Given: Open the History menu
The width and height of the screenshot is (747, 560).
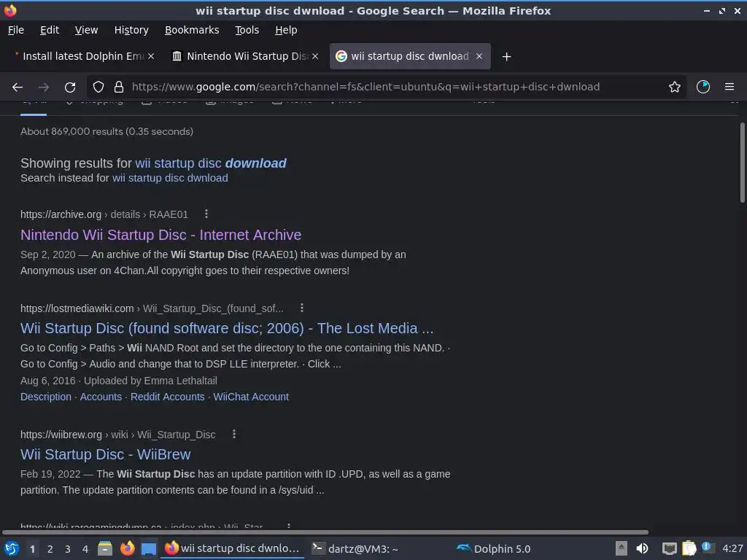Looking at the screenshot, I should pyautogui.click(x=131, y=30).
